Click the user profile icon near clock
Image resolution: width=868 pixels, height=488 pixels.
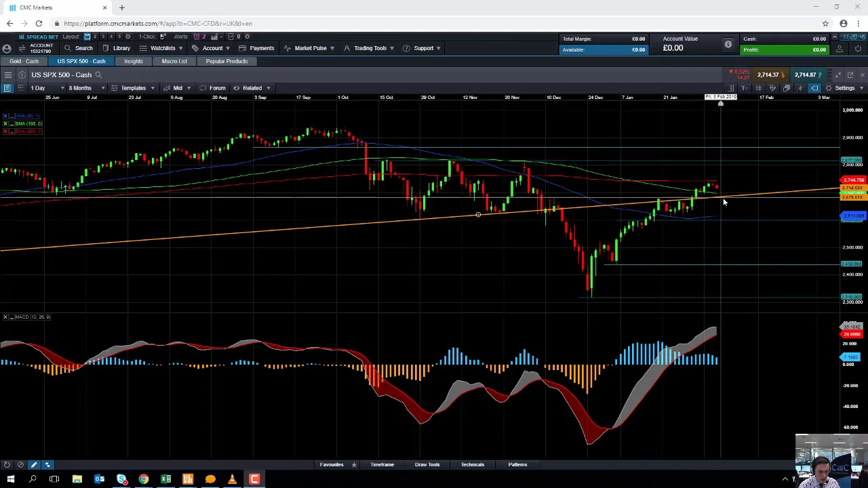pyautogui.click(x=839, y=48)
